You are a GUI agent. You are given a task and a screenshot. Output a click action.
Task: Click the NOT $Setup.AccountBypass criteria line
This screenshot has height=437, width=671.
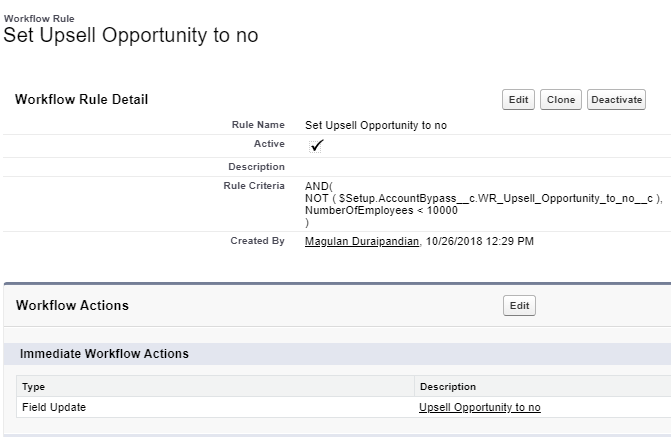[x=484, y=199]
